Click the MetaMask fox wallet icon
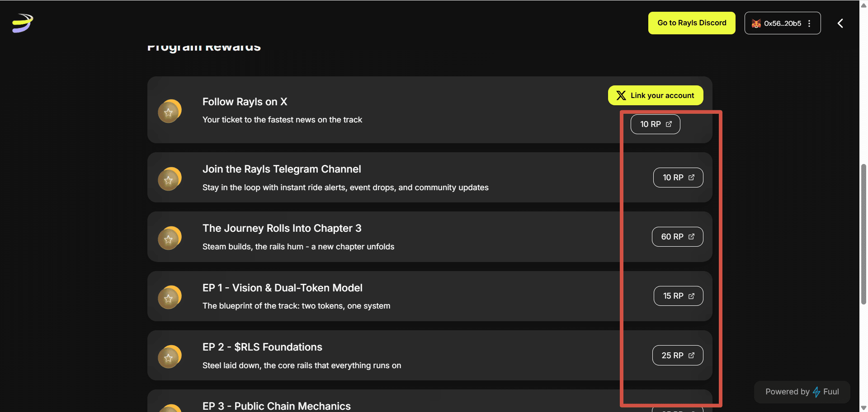The width and height of the screenshot is (868, 412). 756,23
